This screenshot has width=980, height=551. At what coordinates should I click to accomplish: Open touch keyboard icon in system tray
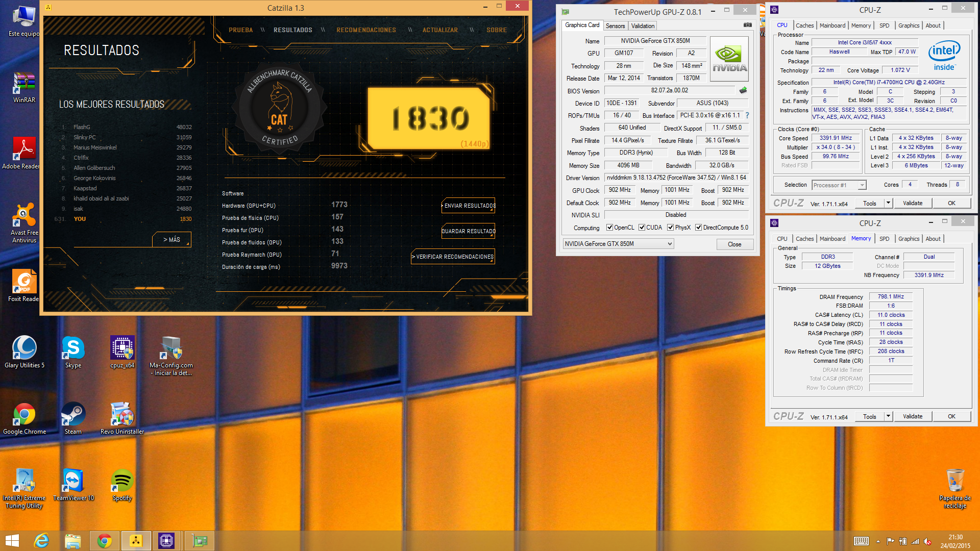click(861, 541)
